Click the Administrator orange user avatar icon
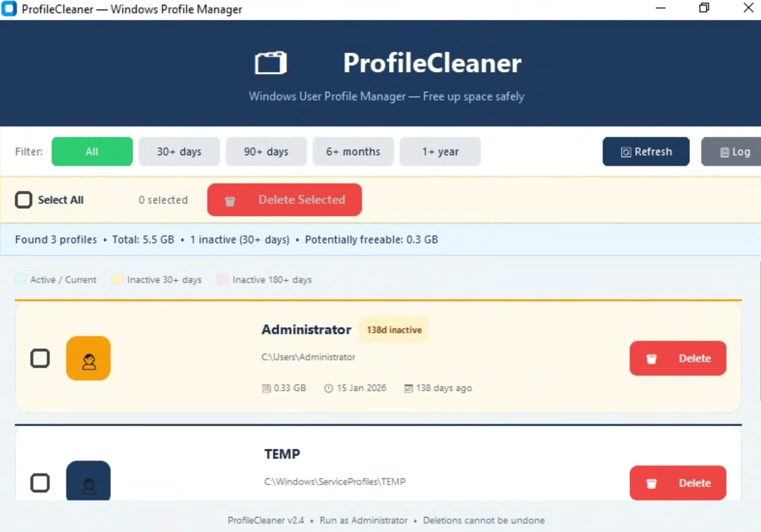 pyautogui.click(x=89, y=358)
